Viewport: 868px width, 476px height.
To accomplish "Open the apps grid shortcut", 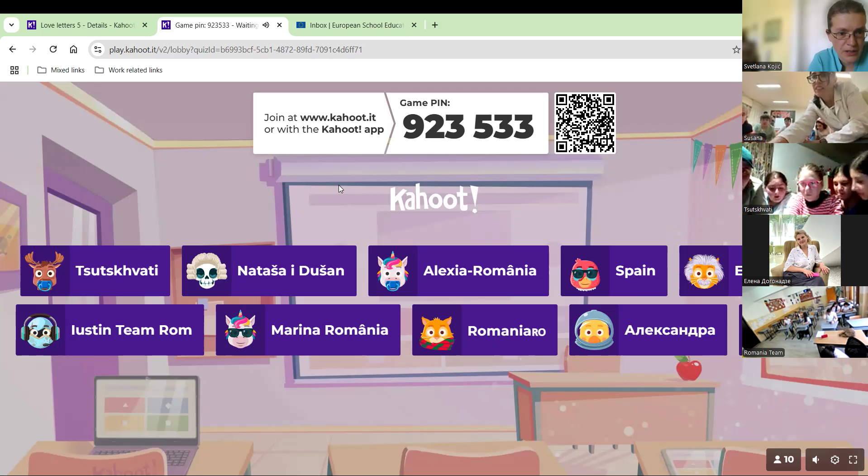I will (14, 70).
